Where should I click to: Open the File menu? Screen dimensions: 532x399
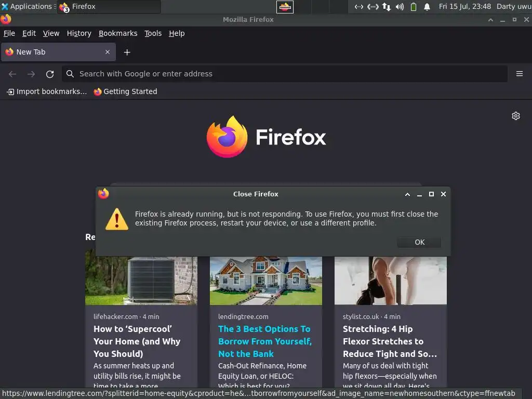(x=9, y=33)
